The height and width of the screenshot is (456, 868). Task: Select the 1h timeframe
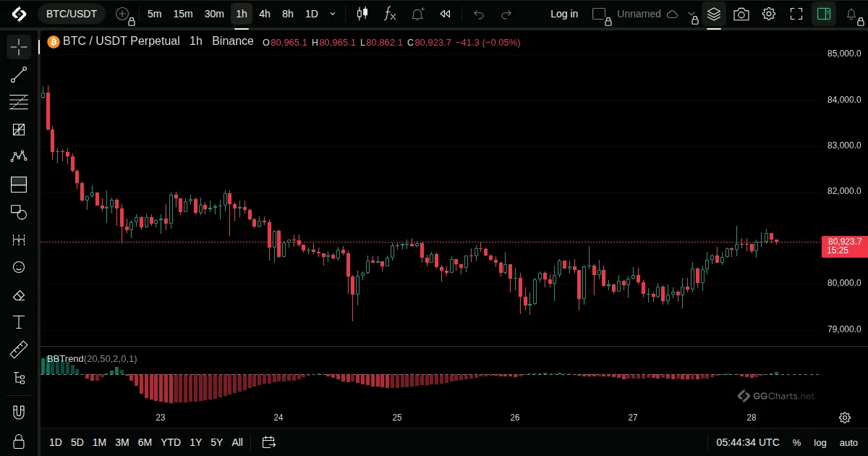tap(242, 14)
